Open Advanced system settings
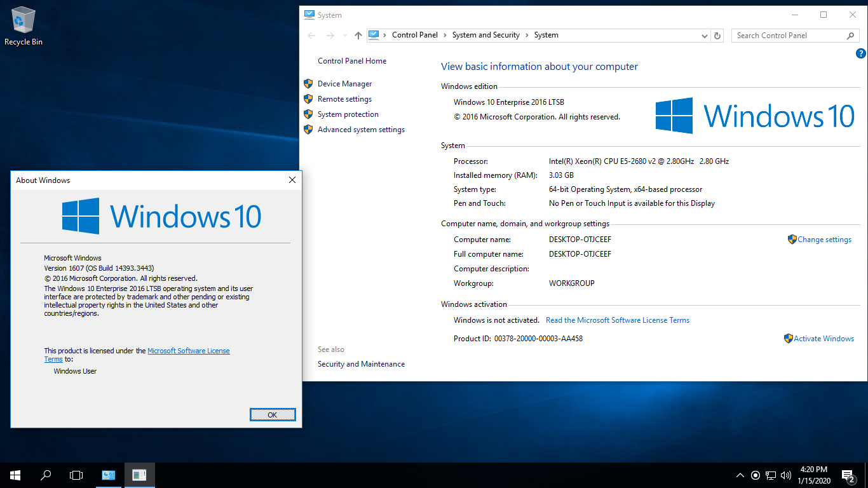Image resolution: width=868 pixels, height=488 pixels. point(361,130)
